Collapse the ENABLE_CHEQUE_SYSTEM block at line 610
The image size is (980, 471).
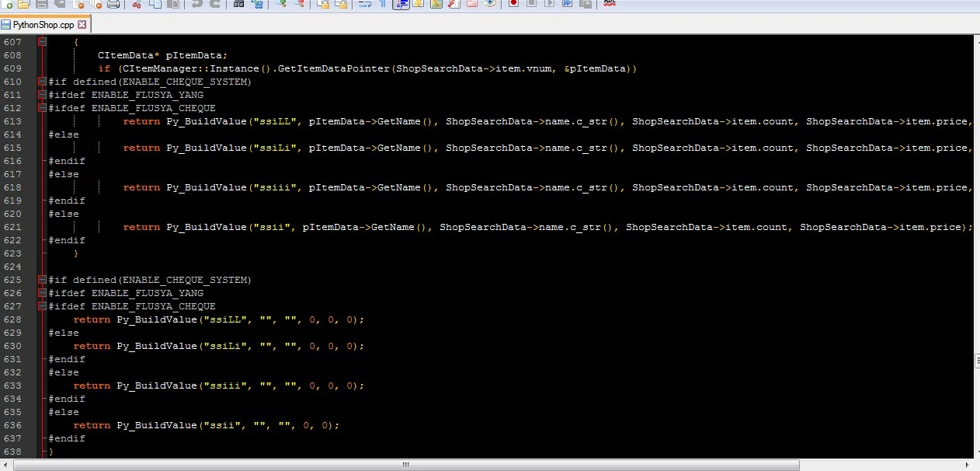(x=42, y=81)
